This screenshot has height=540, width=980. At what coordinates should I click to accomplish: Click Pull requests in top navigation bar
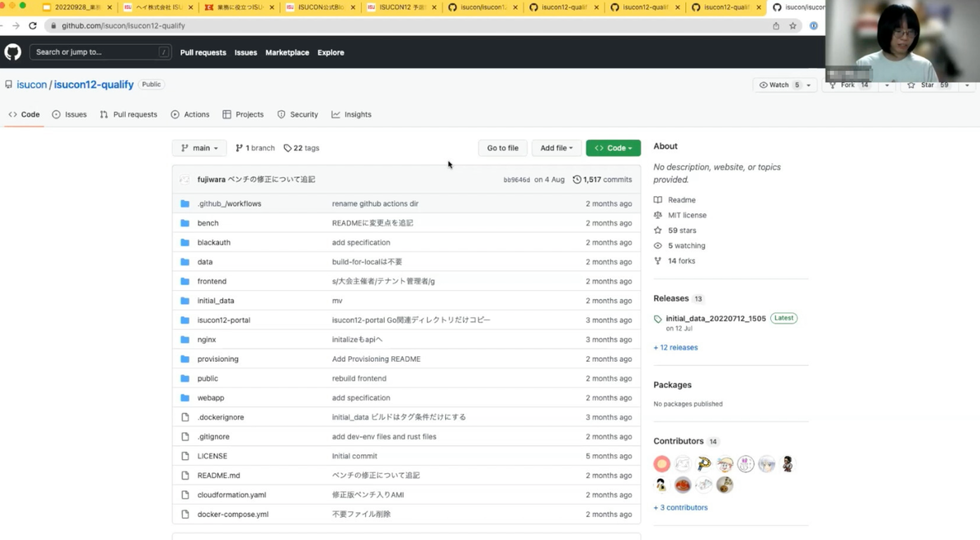pyautogui.click(x=203, y=52)
